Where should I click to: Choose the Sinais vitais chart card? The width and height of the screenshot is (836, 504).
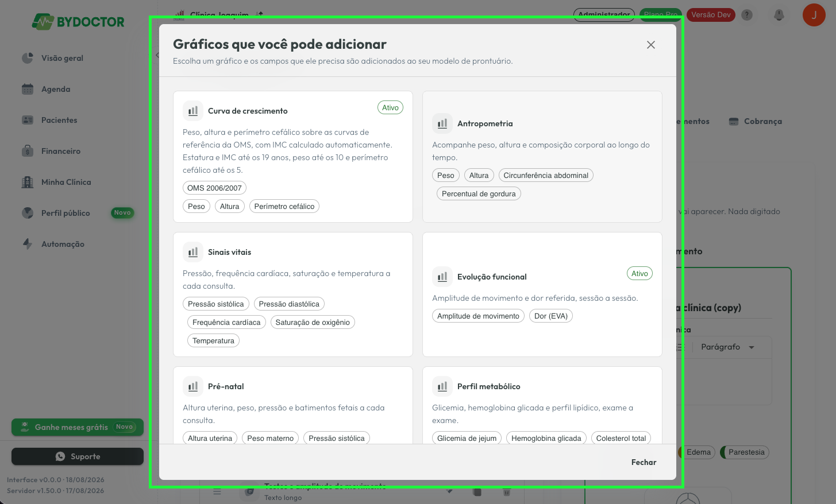(293, 294)
